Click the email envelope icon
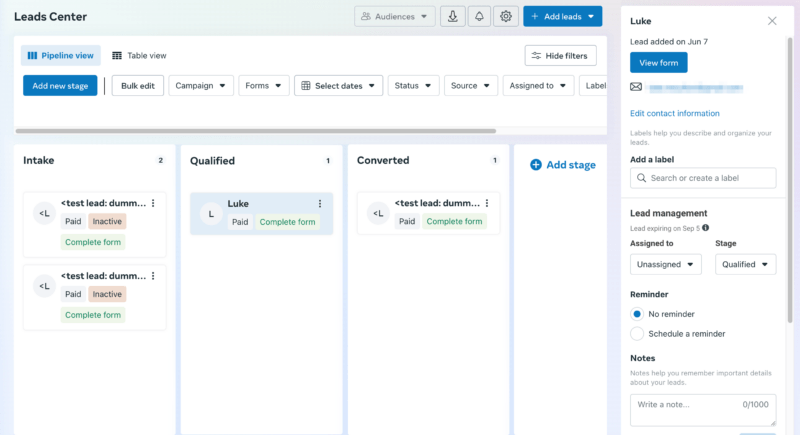 click(x=636, y=87)
